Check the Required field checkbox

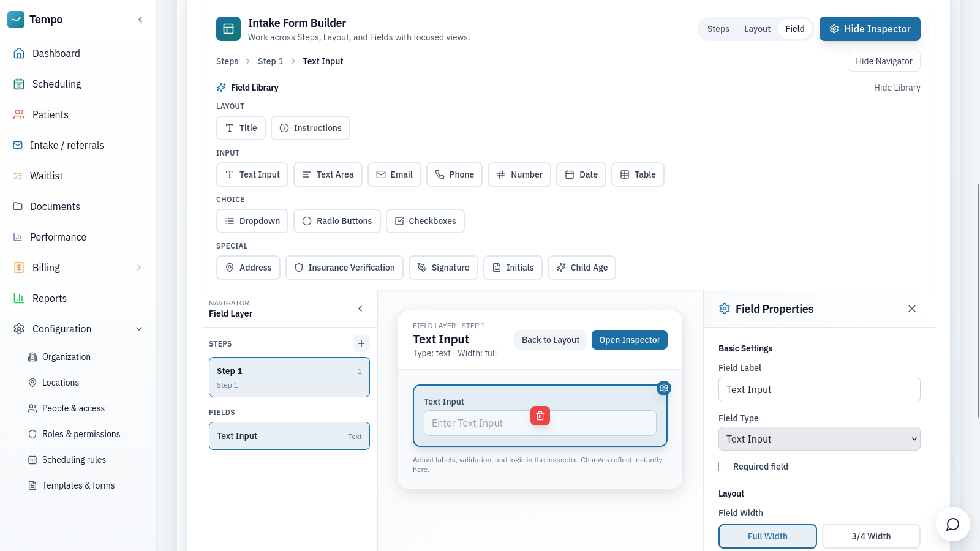(x=723, y=467)
